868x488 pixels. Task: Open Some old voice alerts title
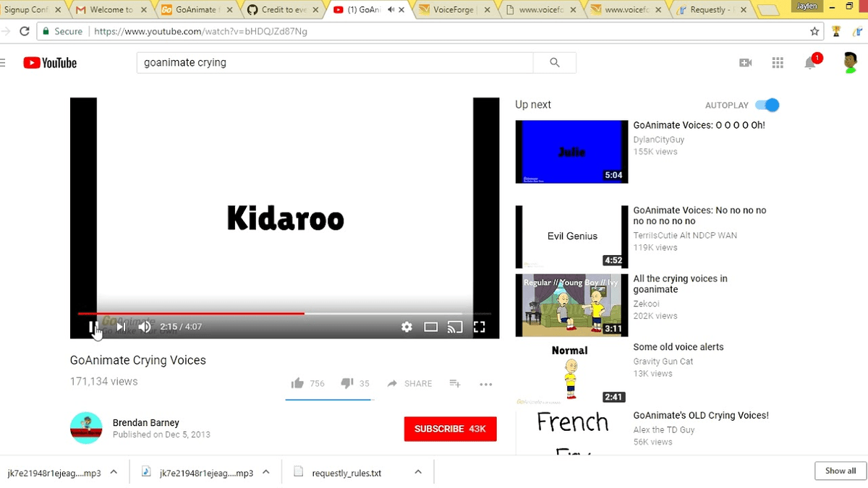pos(678,347)
